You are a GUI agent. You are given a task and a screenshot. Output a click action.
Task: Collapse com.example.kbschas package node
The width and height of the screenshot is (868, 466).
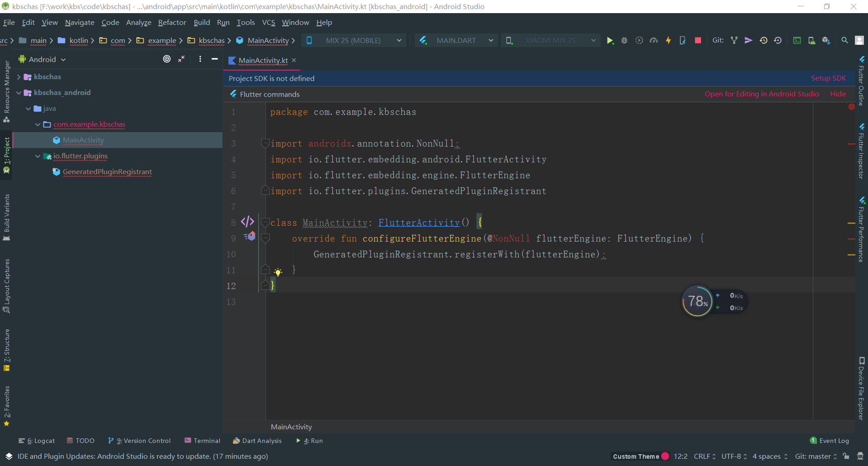(x=38, y=124)
